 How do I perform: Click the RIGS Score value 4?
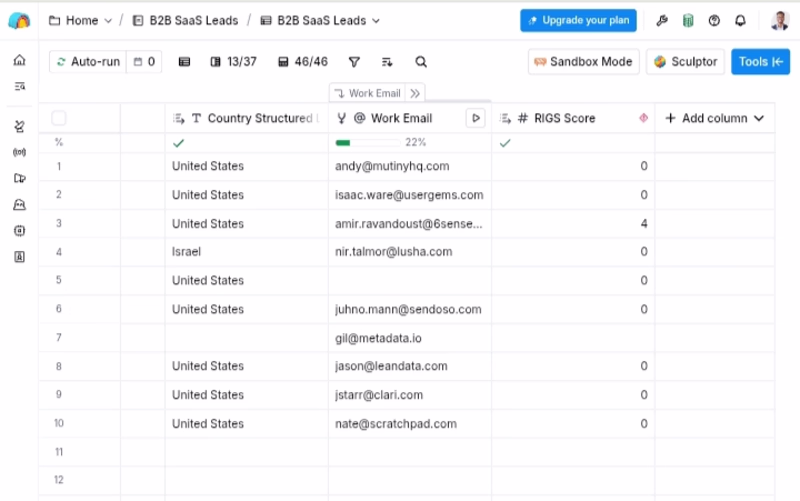coord(573,223)
